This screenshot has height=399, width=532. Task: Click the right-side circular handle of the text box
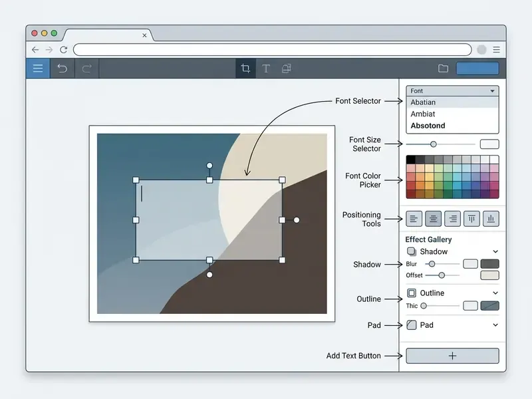(x=297, y=220)
